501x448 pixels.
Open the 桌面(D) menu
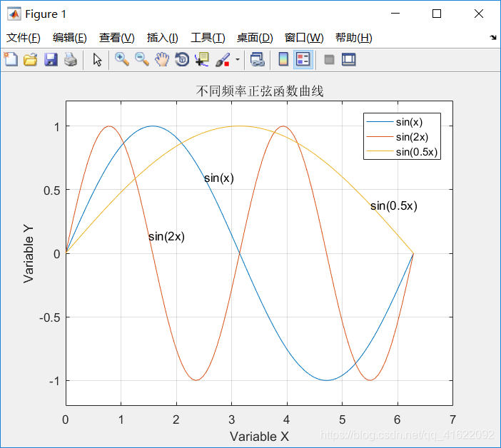pos(255,38)
